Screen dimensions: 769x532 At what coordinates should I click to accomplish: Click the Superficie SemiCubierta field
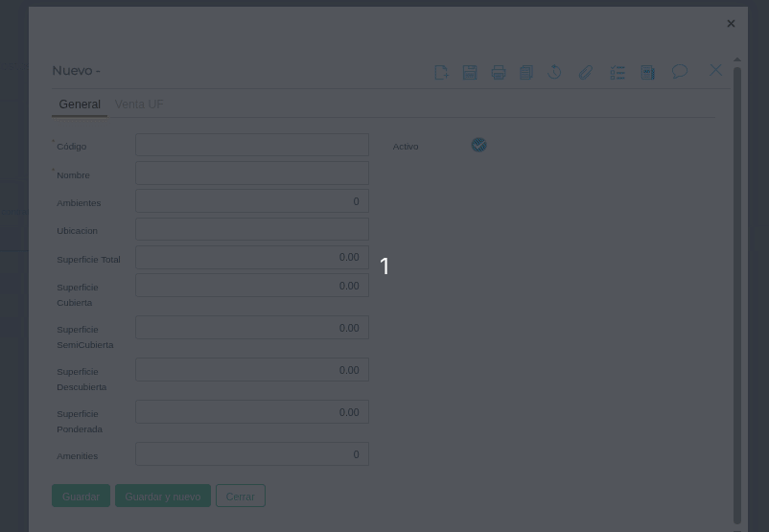click(252, 328)
